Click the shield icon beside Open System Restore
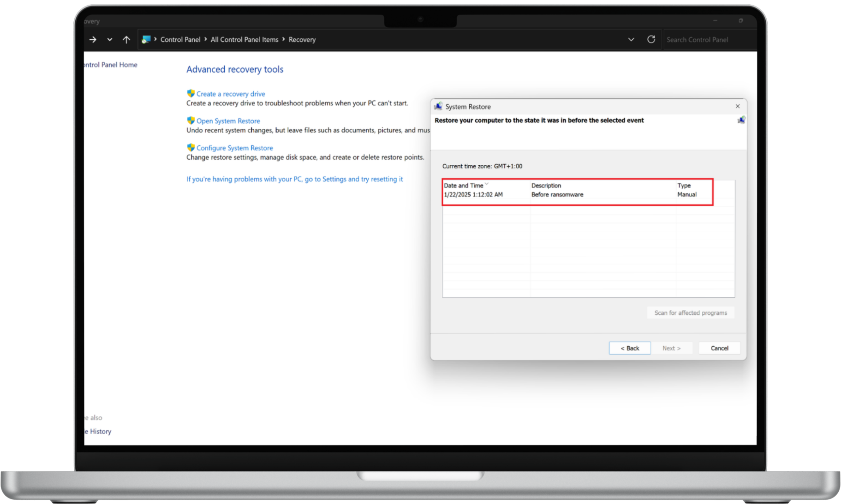This screenshot has height=504, width=841. point(191,120)
